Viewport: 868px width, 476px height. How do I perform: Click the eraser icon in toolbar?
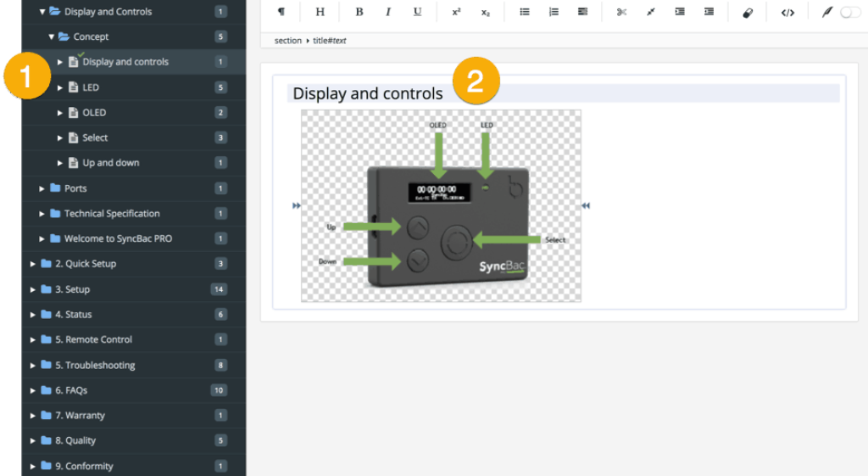tap(748, 13)
